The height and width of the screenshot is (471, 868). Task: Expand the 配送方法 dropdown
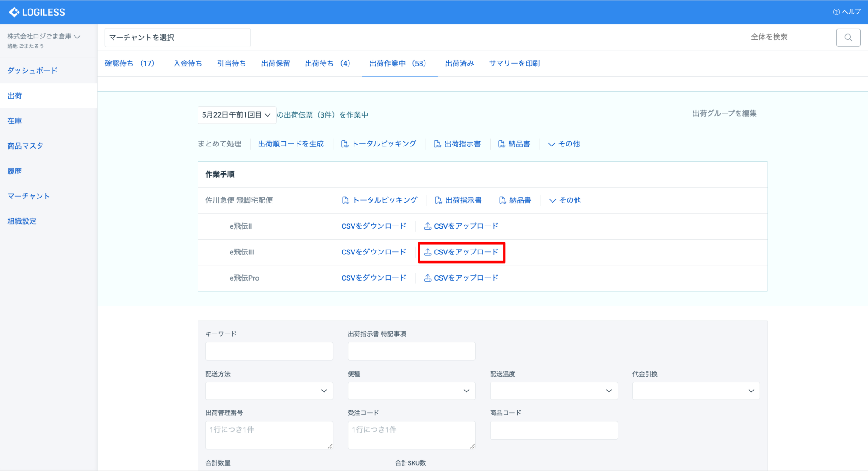pyautogui.click(x=269, y=391)
